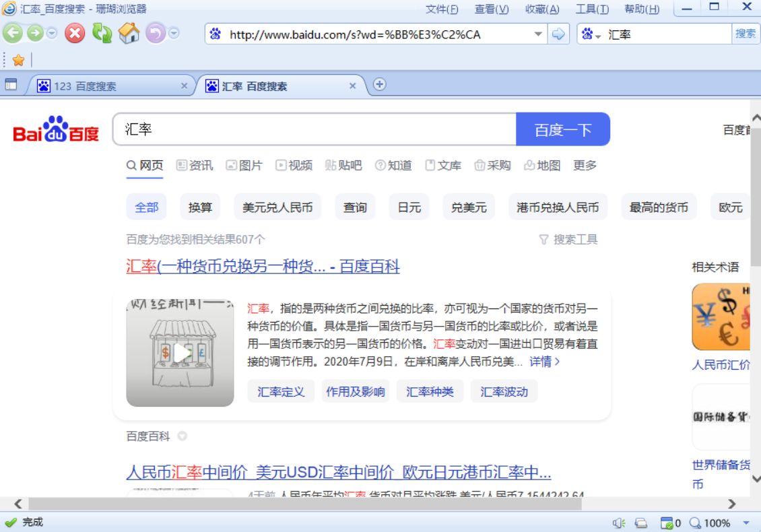Select the 换算 filter chip

(x=200, y=207)
